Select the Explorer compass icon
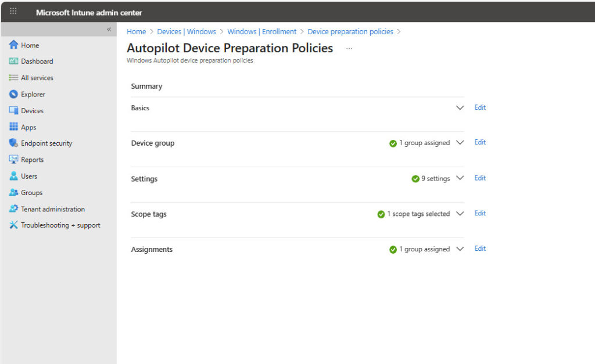595x364 pixels. tap(14, 95)
